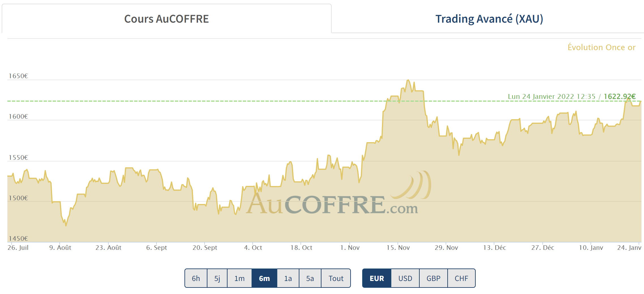644x294 pixels.
Task: Switch chart to 5a range
Action: 310,278
